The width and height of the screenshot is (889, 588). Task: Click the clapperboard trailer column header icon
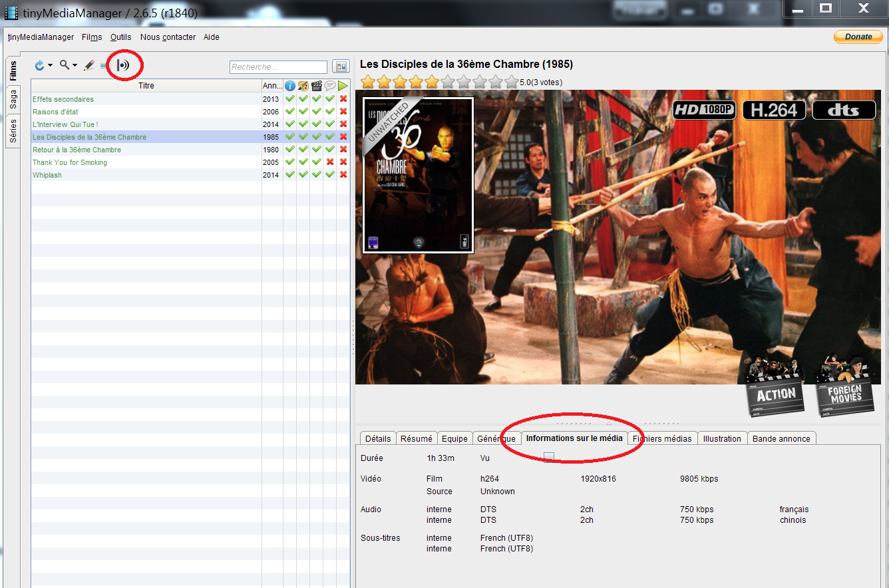[317, 86]
